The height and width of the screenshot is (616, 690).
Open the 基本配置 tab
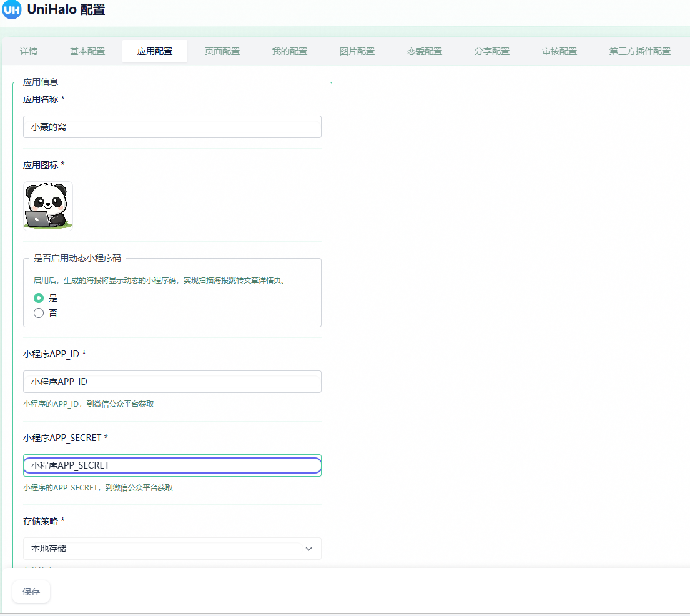pos(87,51)
